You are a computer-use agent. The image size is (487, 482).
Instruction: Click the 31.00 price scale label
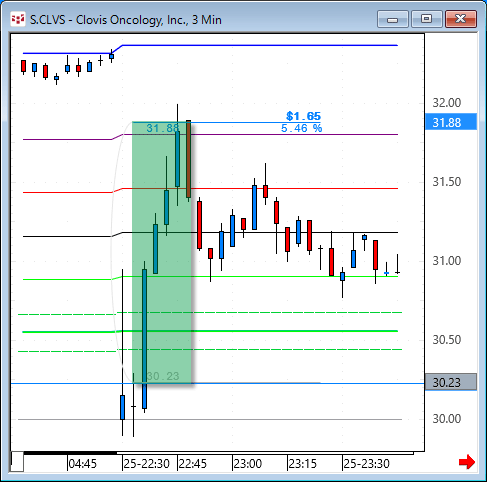click(447, 261)
